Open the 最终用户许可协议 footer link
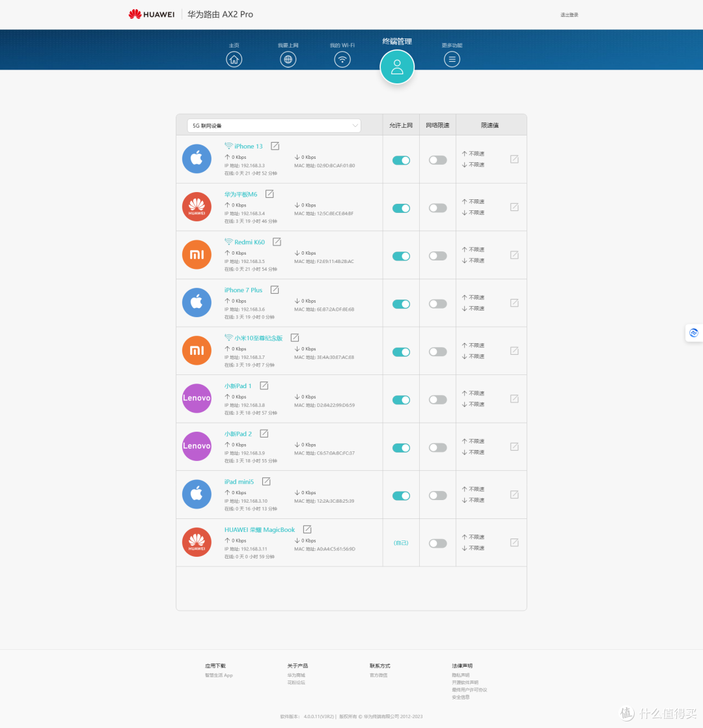Screen dimensions: 703x728 (x=469, y=690)
